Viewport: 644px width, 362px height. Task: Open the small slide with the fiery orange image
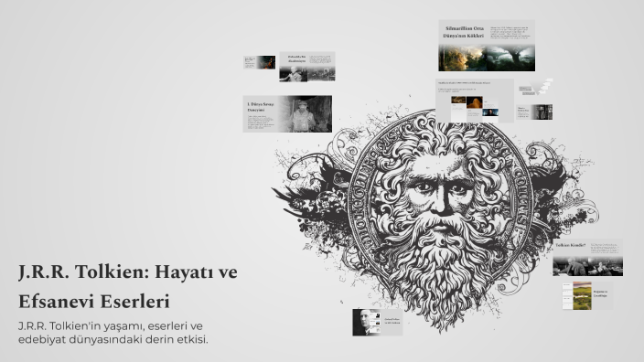259,62
